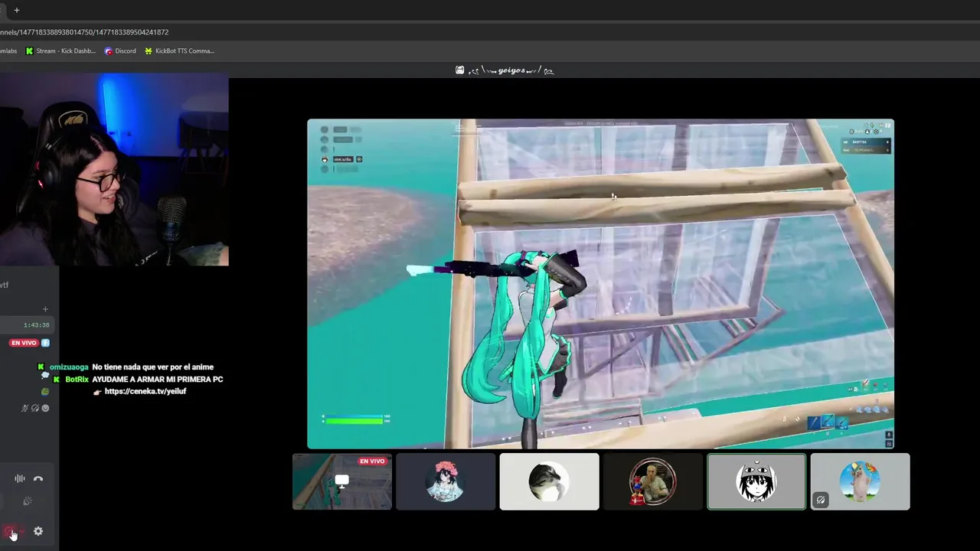
Task: Open noise suppression waveform icon
Action: pyautogui.click(x=20, y=479)
